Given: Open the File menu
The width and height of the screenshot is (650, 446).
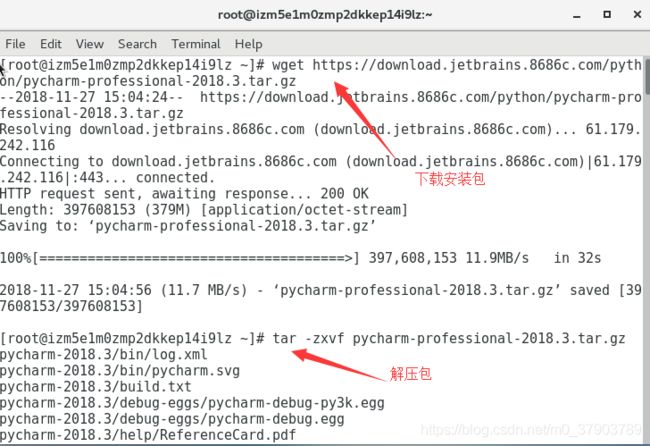Looking at the screenshot, I should tap(15, 44).
